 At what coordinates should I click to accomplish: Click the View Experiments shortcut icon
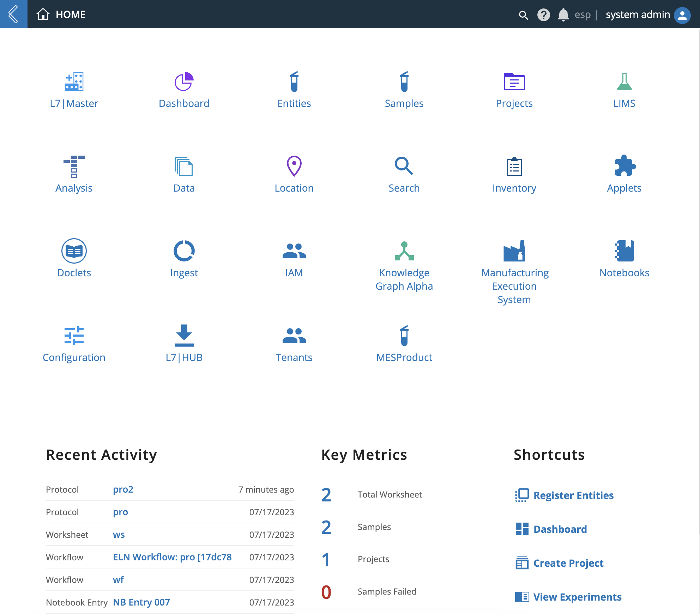click(522, 597)
